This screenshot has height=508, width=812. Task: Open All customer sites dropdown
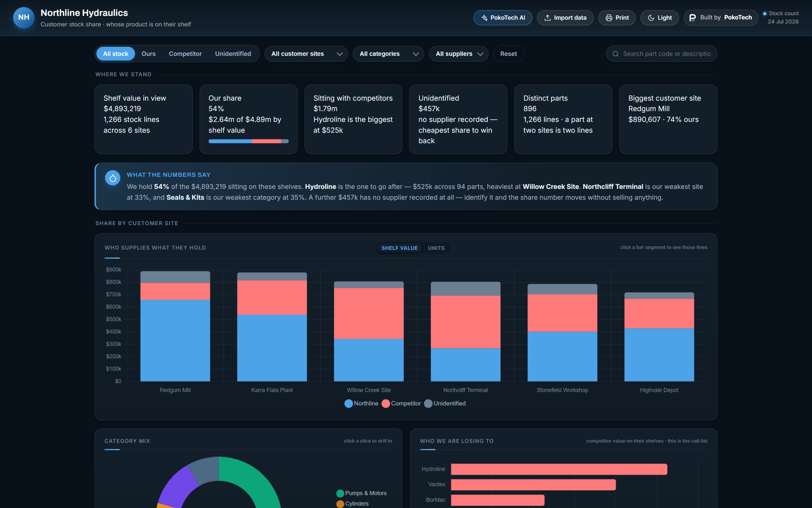(x=306, y=54)
